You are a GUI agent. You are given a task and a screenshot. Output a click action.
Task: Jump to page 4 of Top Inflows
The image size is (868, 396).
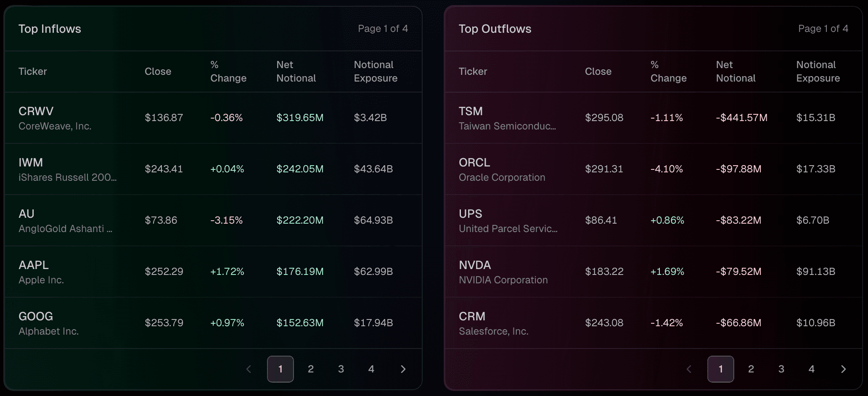pyautogui.click(x=371, y=369)
